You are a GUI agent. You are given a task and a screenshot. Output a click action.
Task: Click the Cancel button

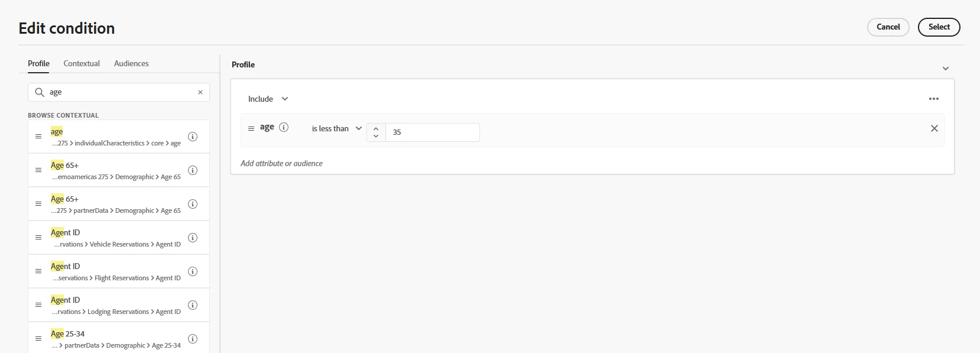click(888, 27)
